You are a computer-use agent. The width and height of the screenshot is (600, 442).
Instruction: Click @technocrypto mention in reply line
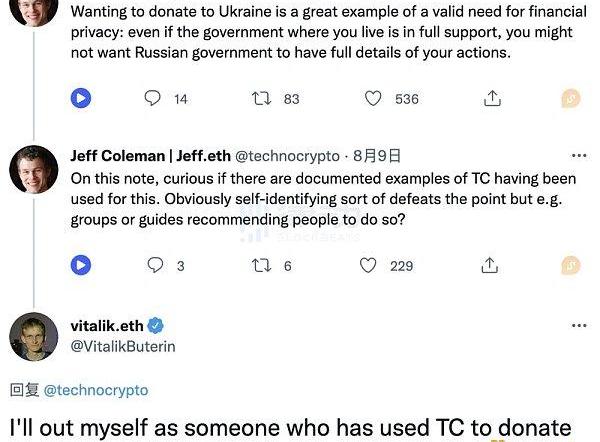pyautogui.click(x=97, y=389)
